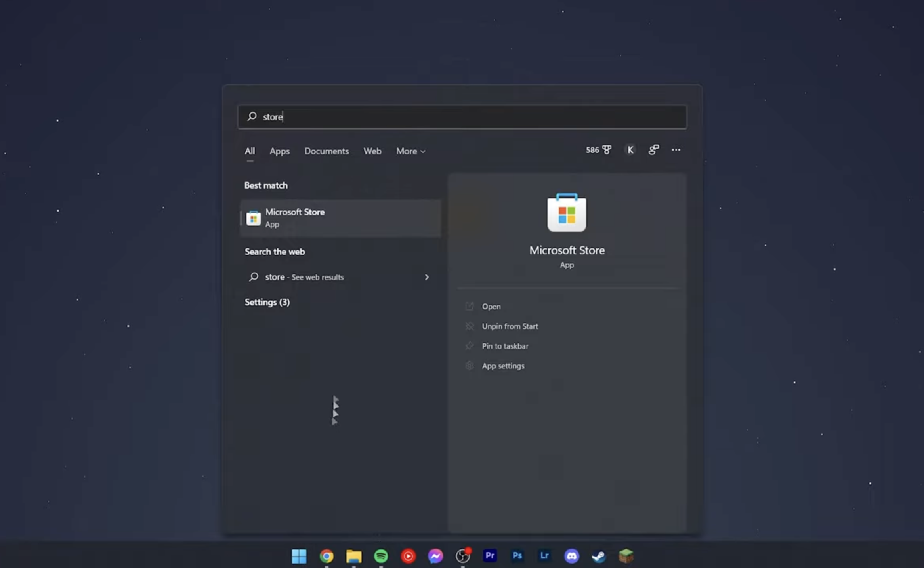The height and width of the screenshot is (568, 924).
Task: Expand the More filter dropdown
Action: coord(410,151)
